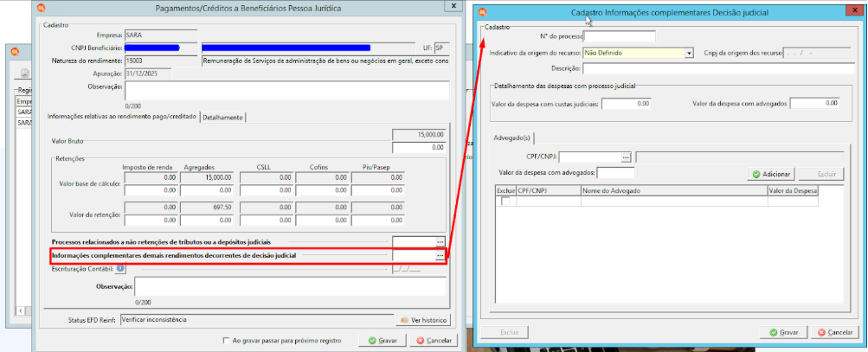868x352 pixels.
Task: Check the Excluir checkbox in advogados grid row
Action: [505, 202]
